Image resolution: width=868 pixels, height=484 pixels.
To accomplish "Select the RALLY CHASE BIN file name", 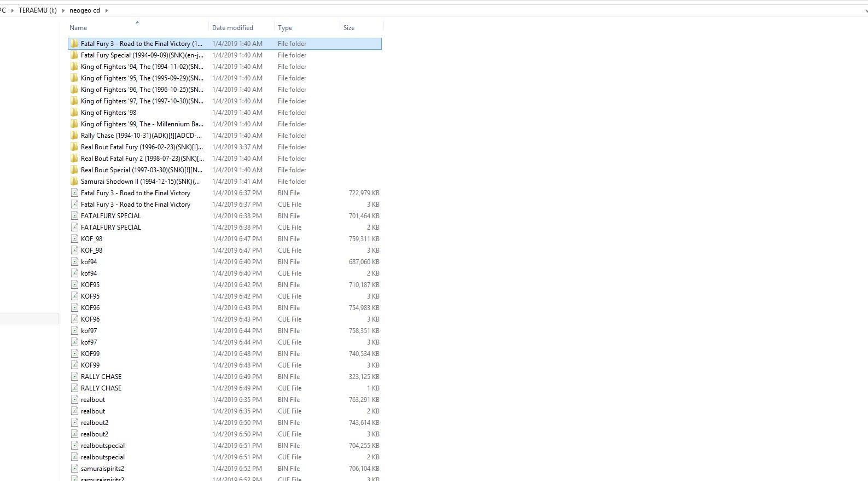I will pos(101,377).
